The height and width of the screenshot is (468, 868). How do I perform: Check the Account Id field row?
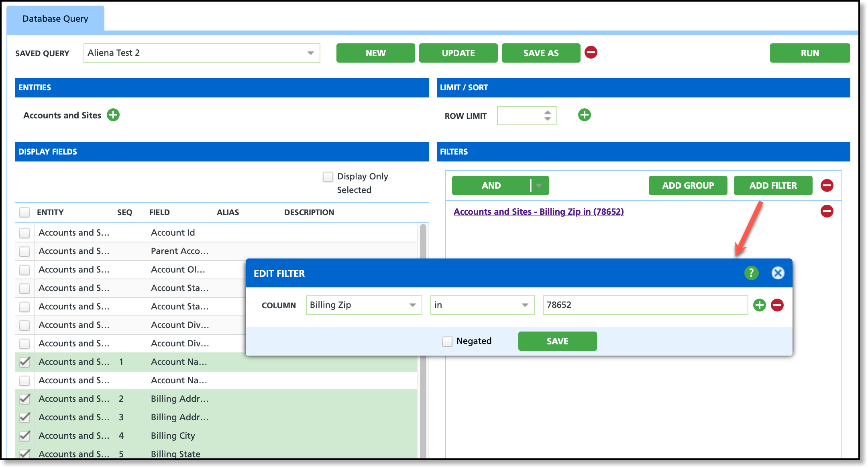click(25, 233)
